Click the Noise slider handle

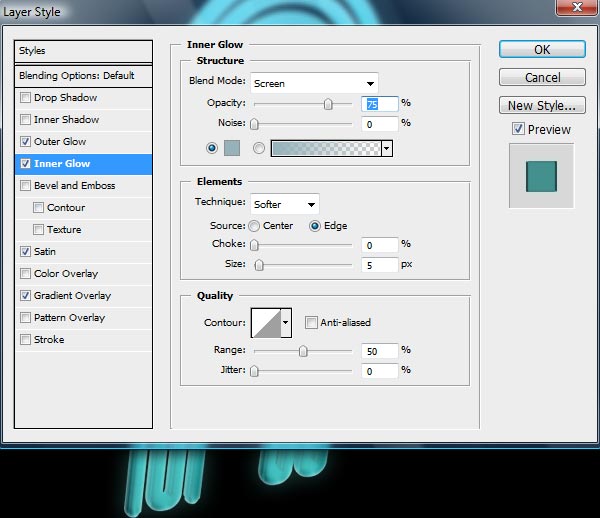coord(254,124)
